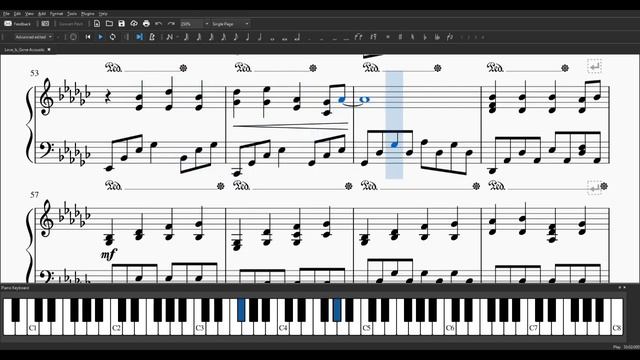Open the View menu
This screenshot has height=360, width=640.
point(29,14)
